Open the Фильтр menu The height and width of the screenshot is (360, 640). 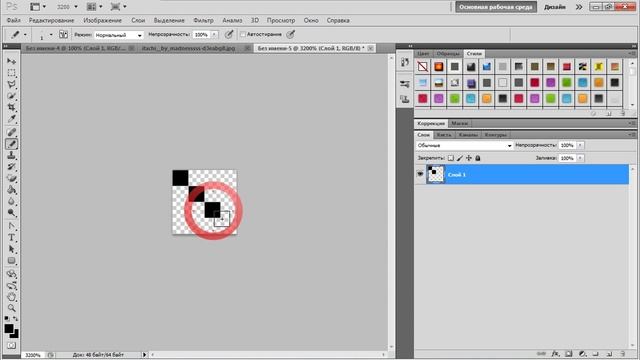[x=203, y=20]
